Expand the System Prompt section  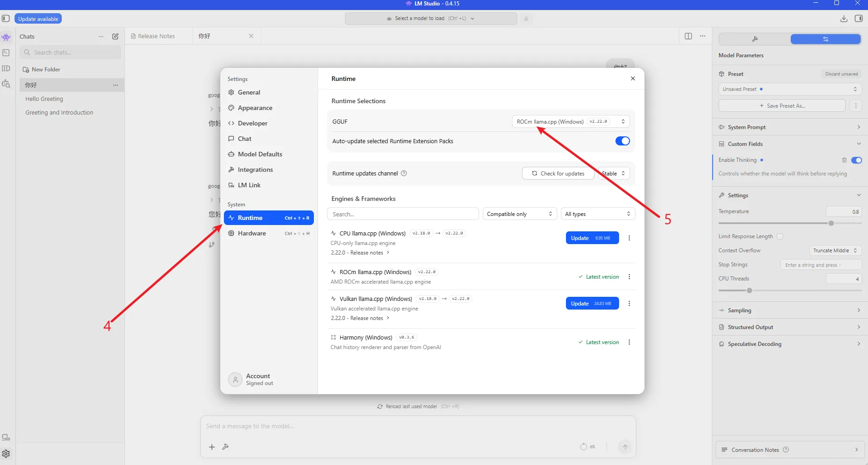click(x=790, y=127)
